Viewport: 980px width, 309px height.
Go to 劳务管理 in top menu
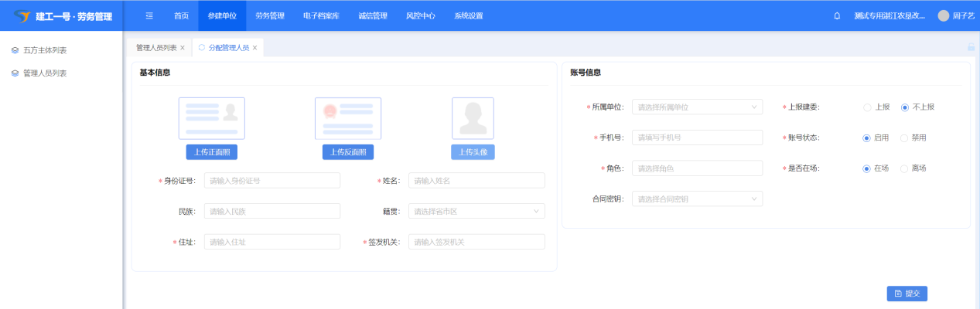tap(270, 15)
